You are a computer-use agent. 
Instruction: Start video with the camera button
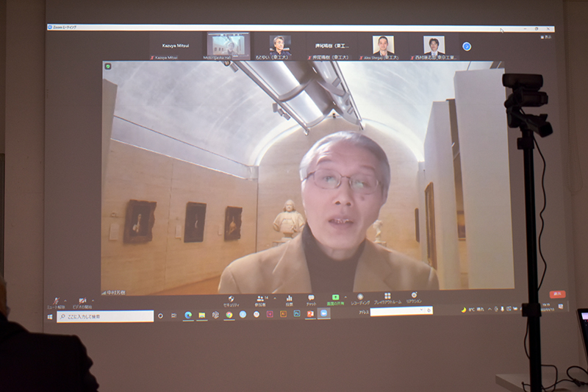point(82,303)
